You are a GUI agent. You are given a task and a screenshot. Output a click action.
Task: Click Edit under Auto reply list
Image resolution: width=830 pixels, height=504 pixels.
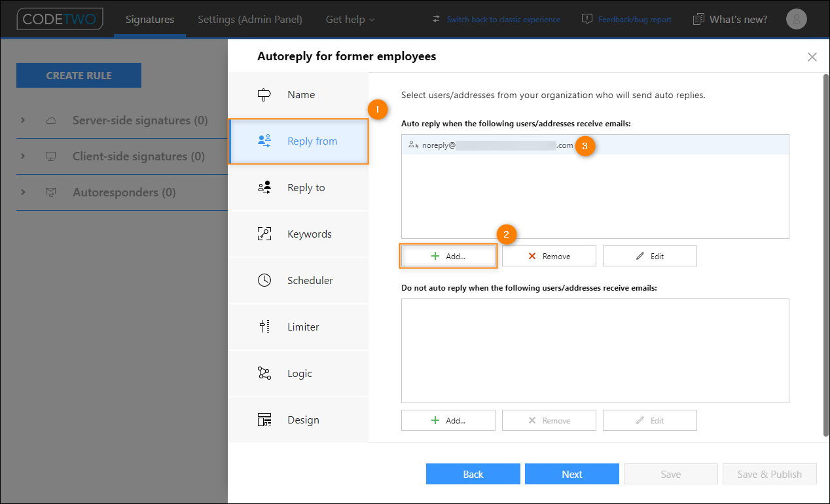[x=650, y=256]
